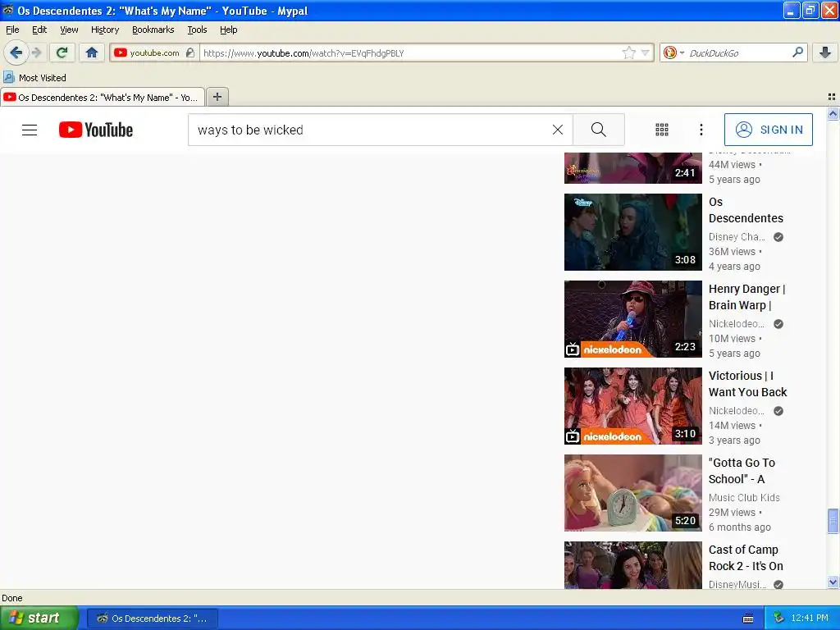Open the YouTube settings three-dot menu
840x630 pixels.
pos(701,130)
